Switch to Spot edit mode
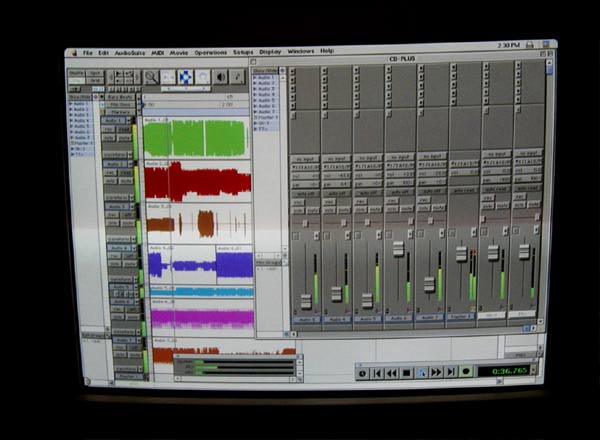Screen dimensions: 600x440 point(95,73)
